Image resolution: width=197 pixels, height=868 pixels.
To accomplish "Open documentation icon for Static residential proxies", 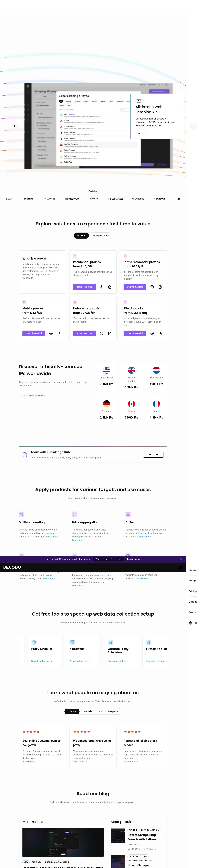I will [x=160, y=287].
